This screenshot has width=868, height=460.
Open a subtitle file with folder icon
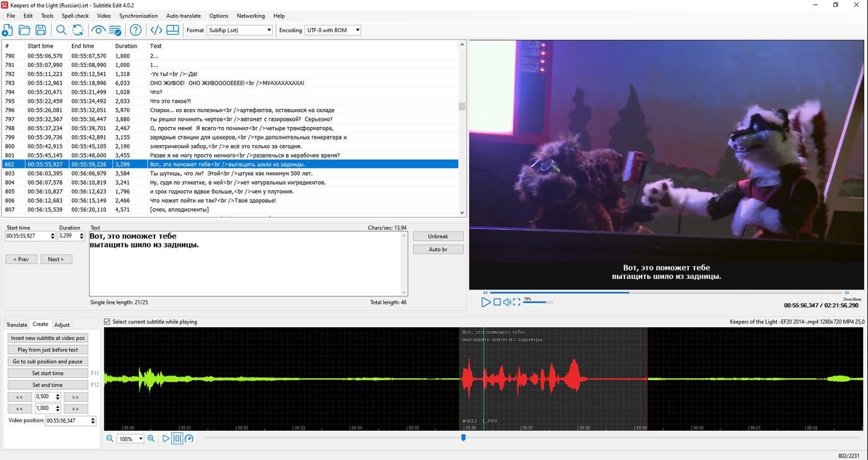[x=24, y=30]
